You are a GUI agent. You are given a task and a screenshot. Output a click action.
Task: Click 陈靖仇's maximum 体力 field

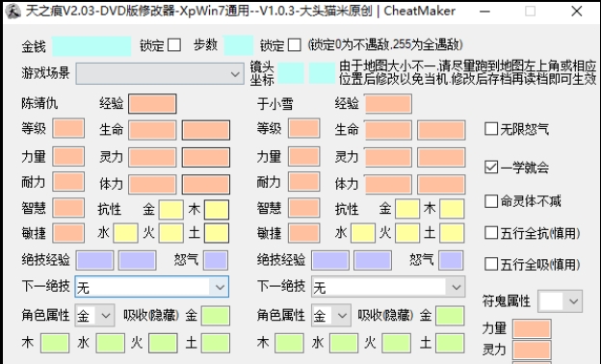206,184
